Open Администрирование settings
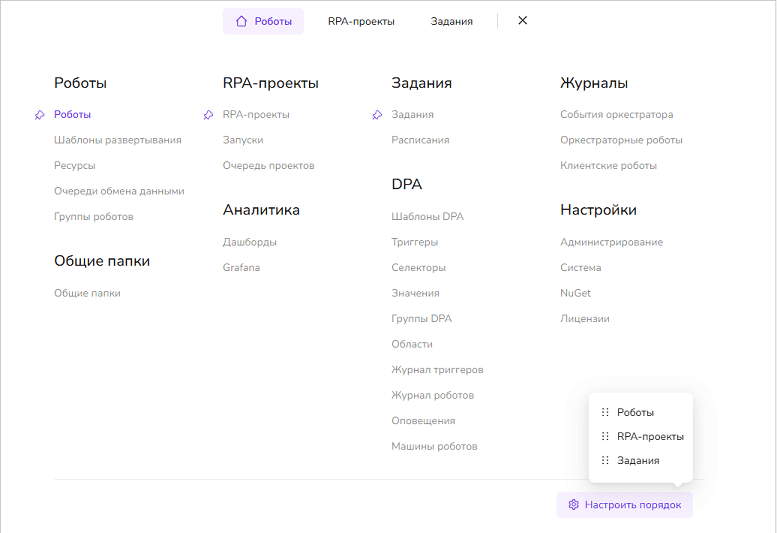The height and width of the screenshot is (533, 777). (611, 242)
